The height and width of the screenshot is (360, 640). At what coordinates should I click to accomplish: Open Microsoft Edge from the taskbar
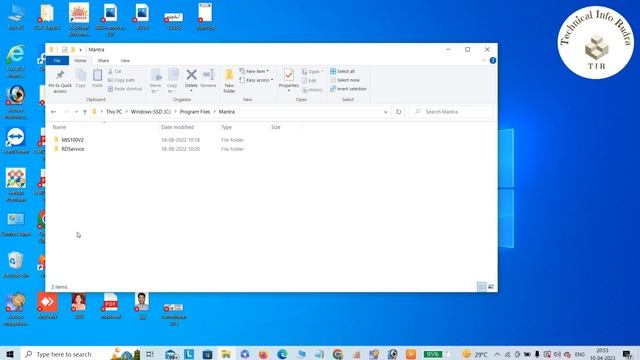click(x=282, y=354)
